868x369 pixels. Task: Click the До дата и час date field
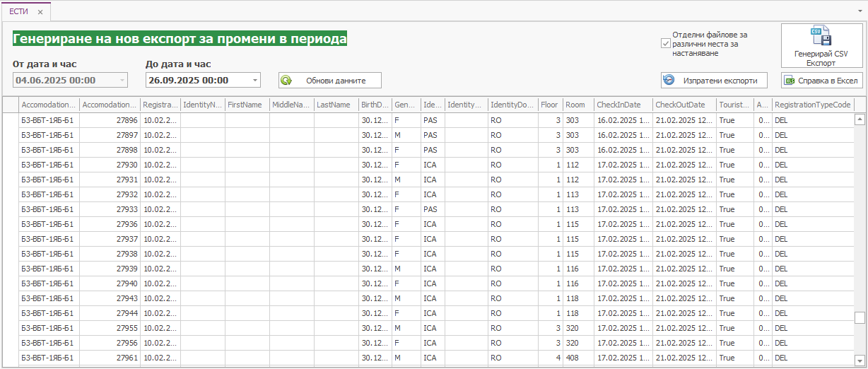197,81
